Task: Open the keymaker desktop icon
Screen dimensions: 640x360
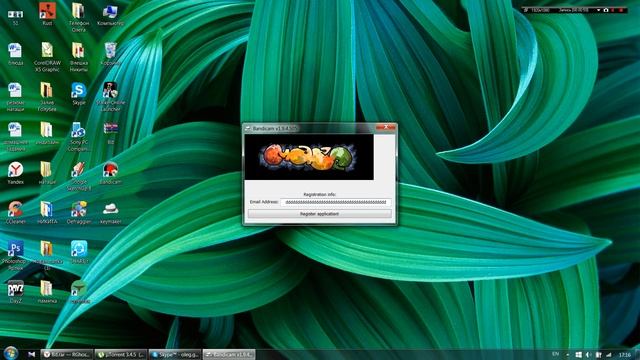Action: (110, 212)
